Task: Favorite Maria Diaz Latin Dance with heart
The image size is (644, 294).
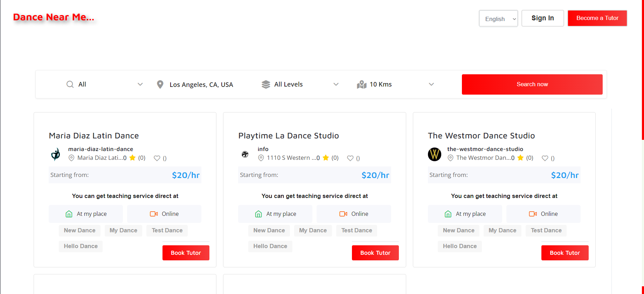Action: click(x=157, y=158)
